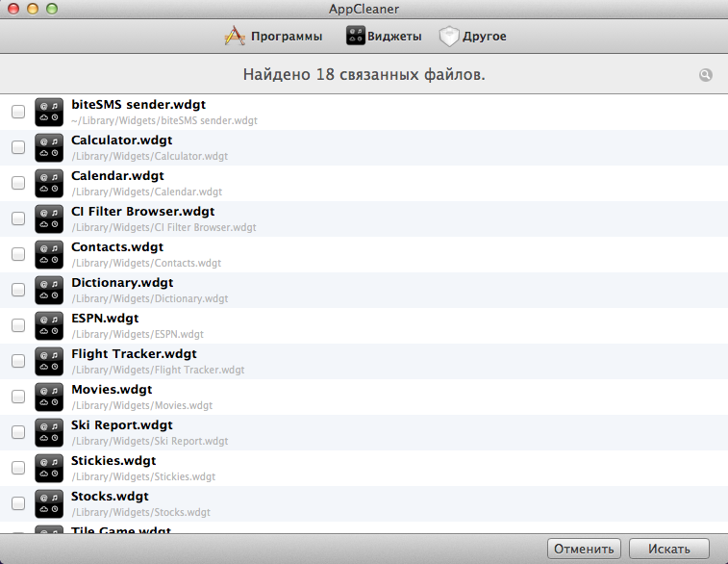Click the Flight Tracker widget icon
728x564 pixels.
[x=49, y=362]
